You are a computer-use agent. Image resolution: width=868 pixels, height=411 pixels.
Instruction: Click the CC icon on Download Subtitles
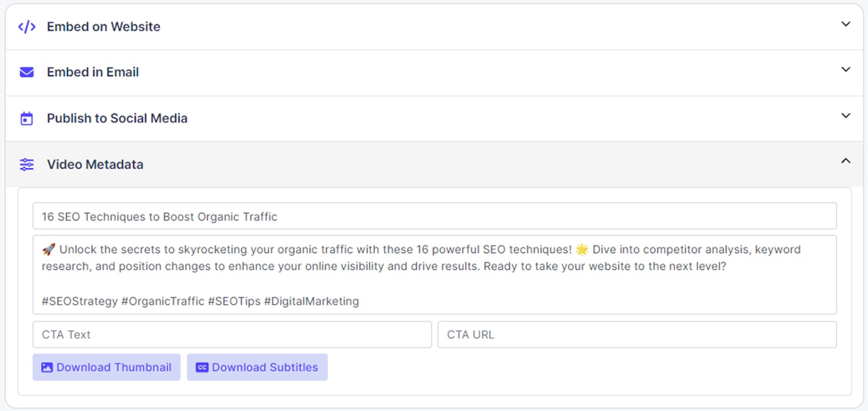[202, 368]
